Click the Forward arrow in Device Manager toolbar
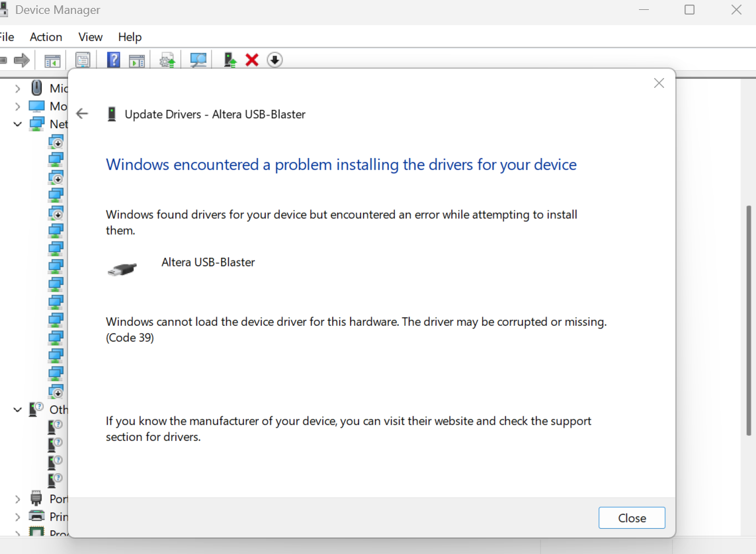 click(x=22, y=60)
